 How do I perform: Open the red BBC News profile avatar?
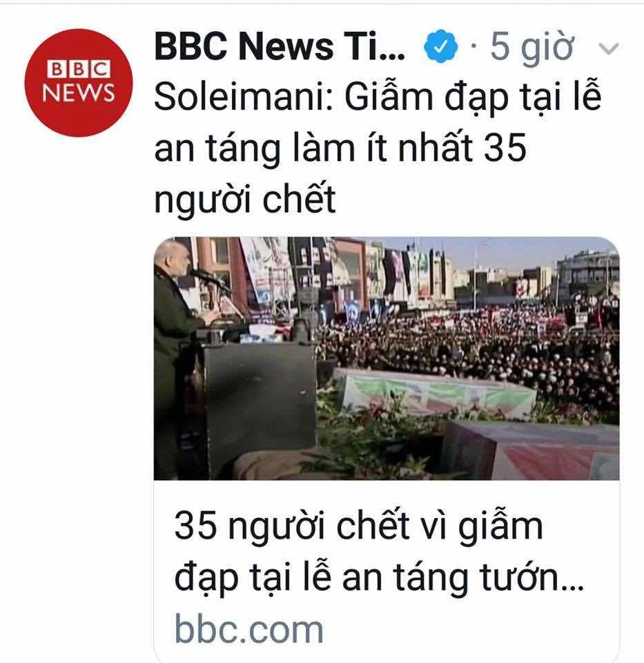79,83
